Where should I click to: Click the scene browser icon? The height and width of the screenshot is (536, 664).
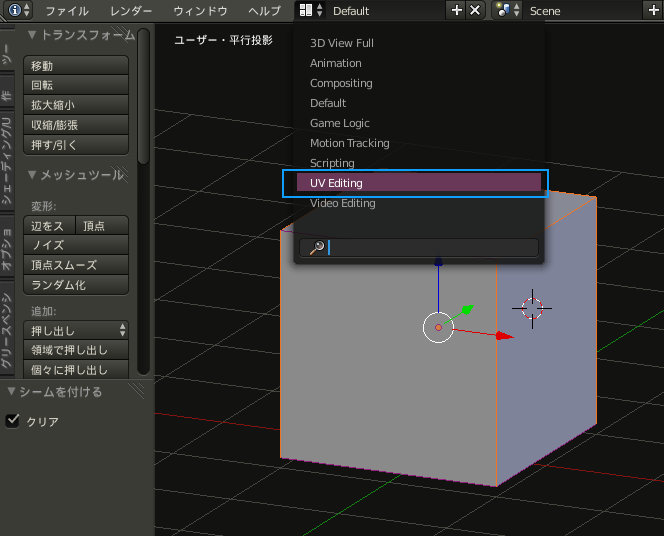tap(506, 11)
